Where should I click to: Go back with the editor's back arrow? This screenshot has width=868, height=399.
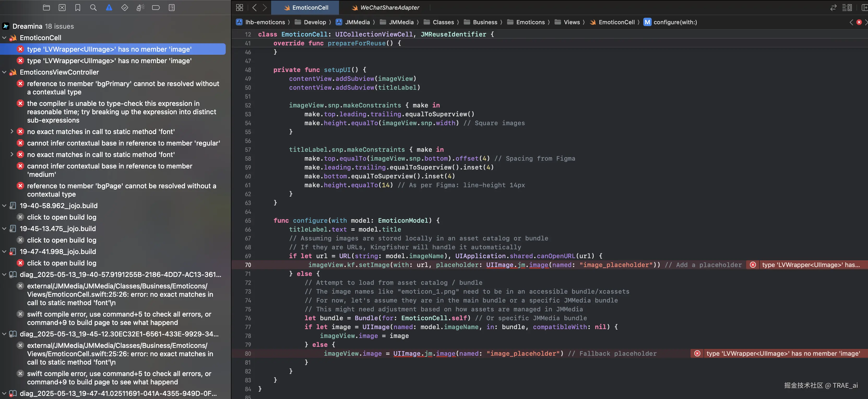click(x=254, y=7)
